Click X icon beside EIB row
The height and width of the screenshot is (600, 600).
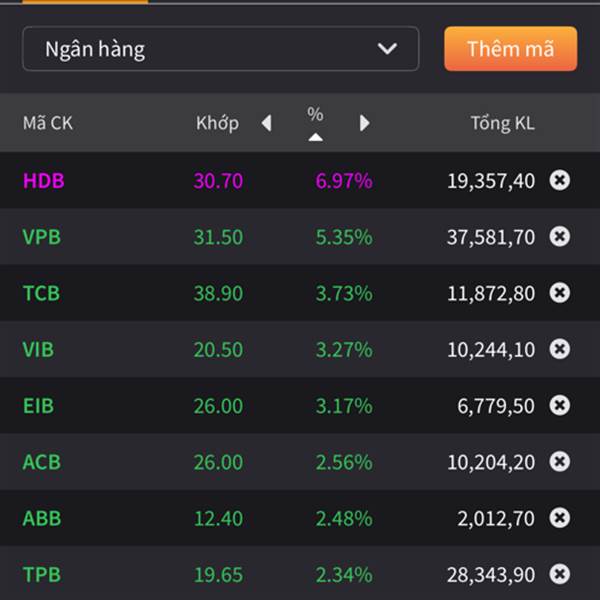[x=560, y=405]
